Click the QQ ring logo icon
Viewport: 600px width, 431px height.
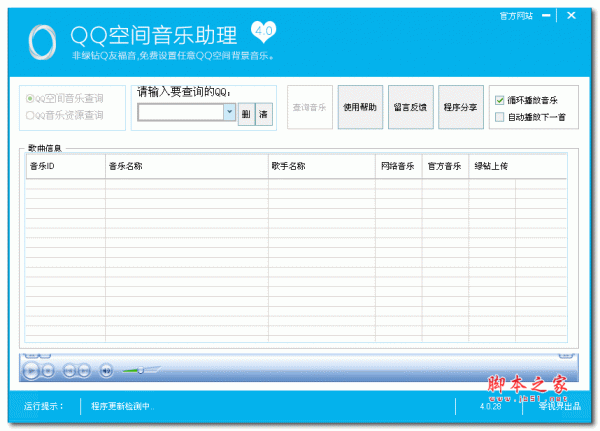pos(42,42)
